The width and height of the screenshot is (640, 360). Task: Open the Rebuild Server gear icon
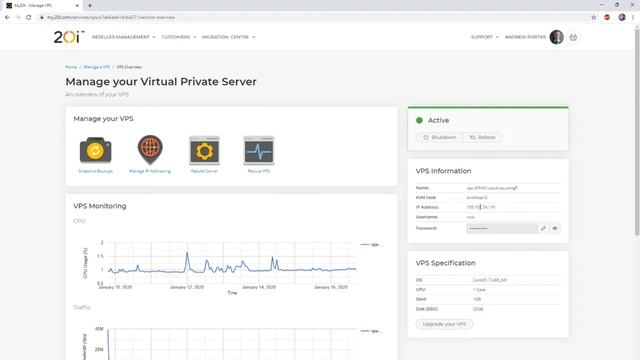click(x=204, y=151)
